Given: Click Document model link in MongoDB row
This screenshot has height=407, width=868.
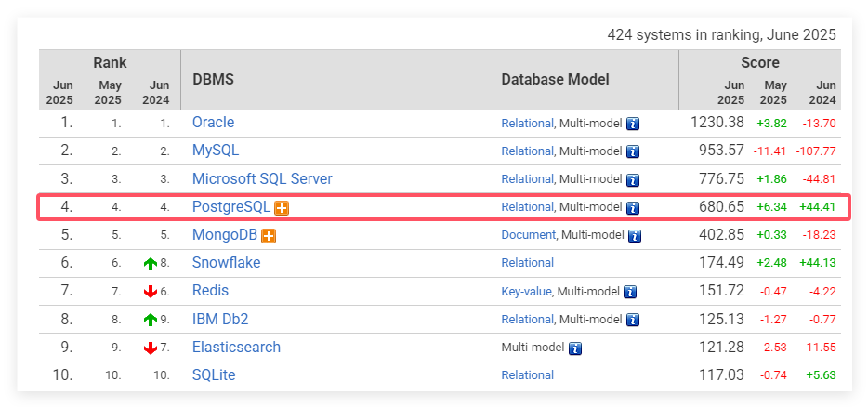Looking at the screenshot, I should (x=528, y=235).
